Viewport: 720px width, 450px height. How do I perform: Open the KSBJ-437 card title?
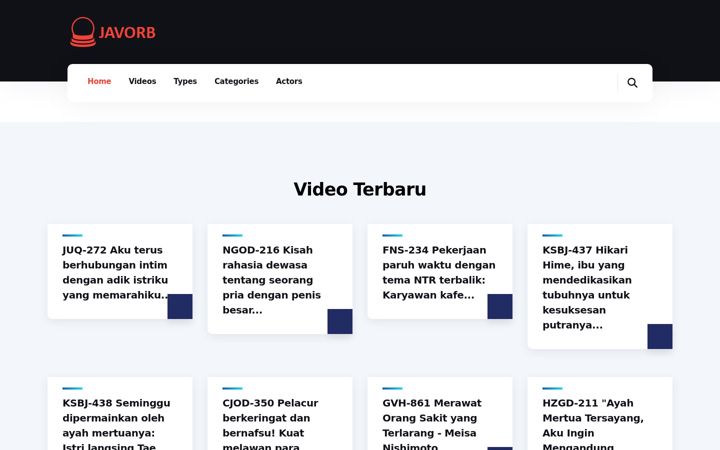point(587,287)
